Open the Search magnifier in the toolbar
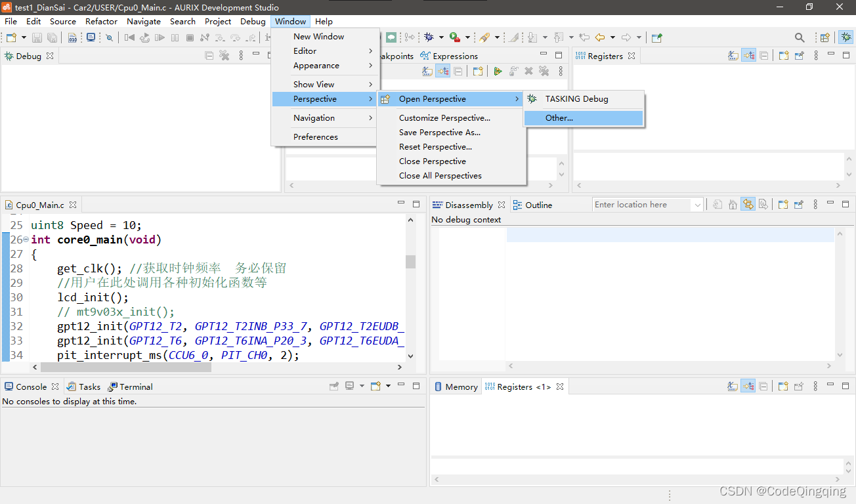The image size is (856, 504). point(800,37)
